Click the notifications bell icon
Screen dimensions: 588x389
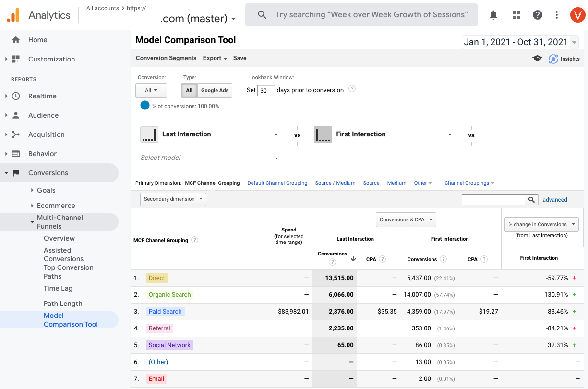[493, 15]
